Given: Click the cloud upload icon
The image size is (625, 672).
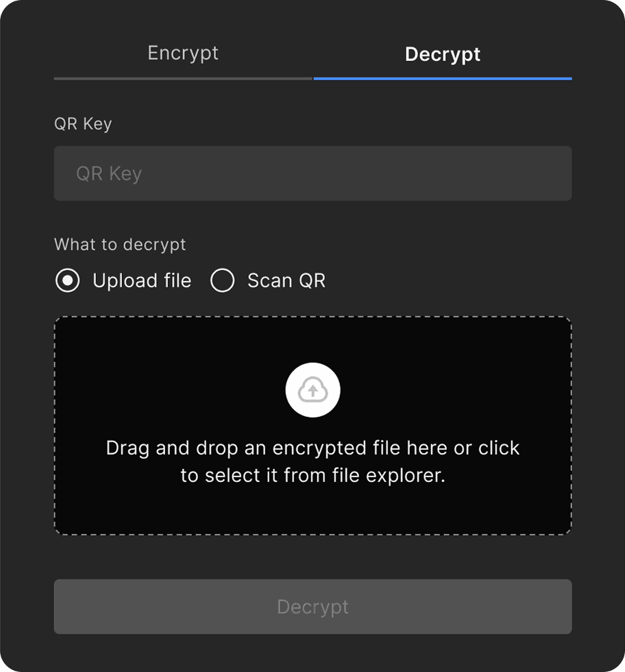Looking at the screenshot, I should tap(312, 390).
